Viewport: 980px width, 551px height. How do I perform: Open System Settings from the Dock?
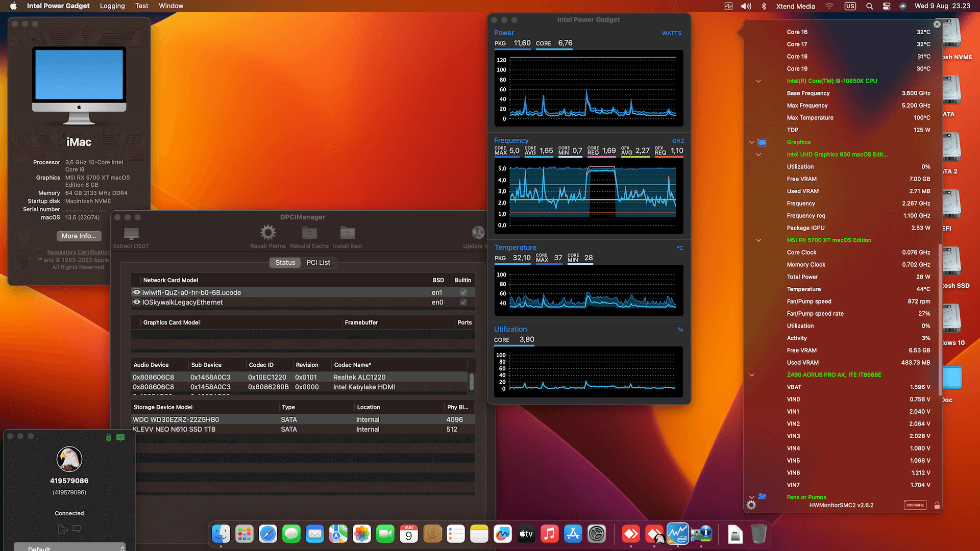click(x=597, y=534)
